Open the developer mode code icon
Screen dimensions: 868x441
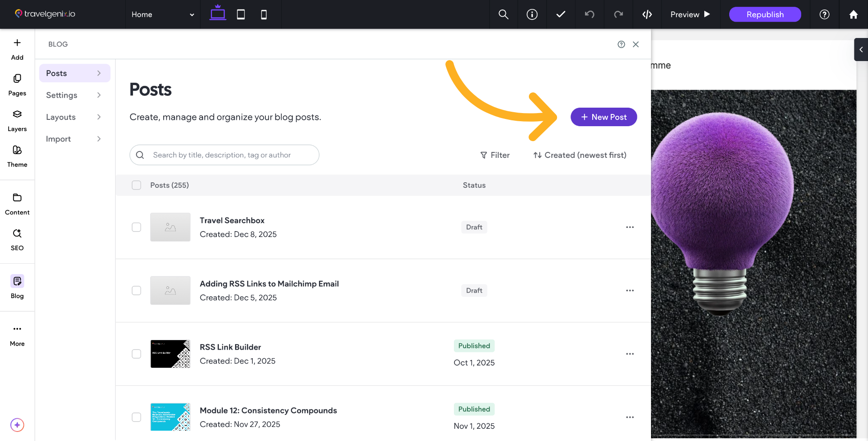point(647,14)
